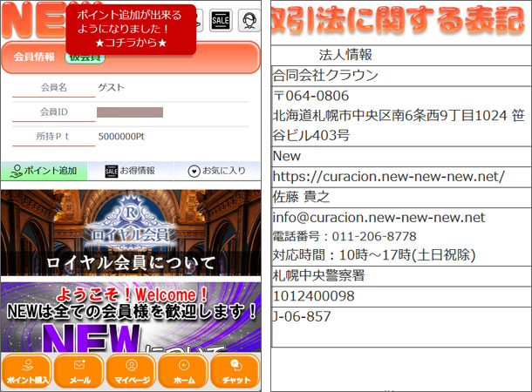
Task: Click the 電話番号 011-206-8778 text
Action: [x=344, y=236]
